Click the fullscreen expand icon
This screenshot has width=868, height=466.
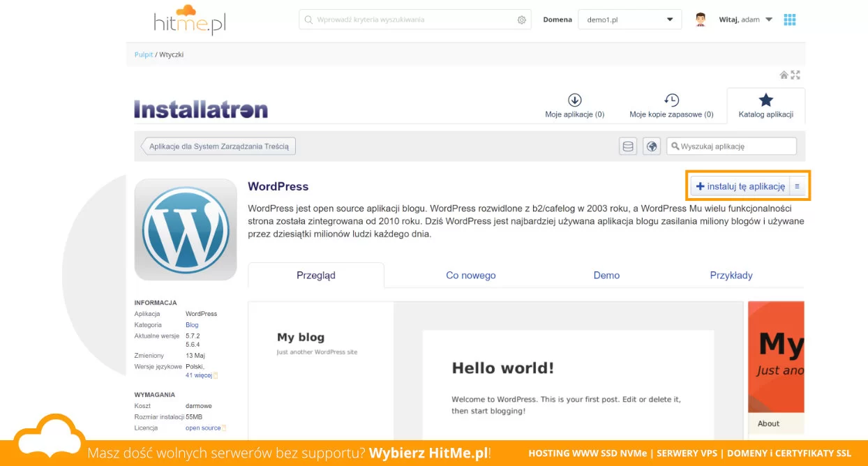point(795,75)
